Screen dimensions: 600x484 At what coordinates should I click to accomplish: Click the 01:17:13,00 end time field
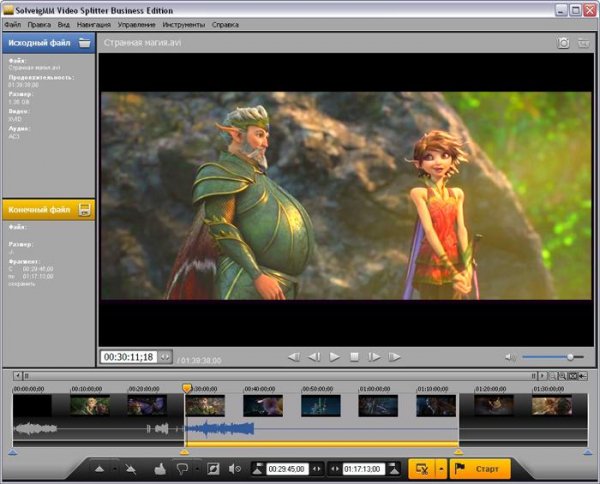363,469
